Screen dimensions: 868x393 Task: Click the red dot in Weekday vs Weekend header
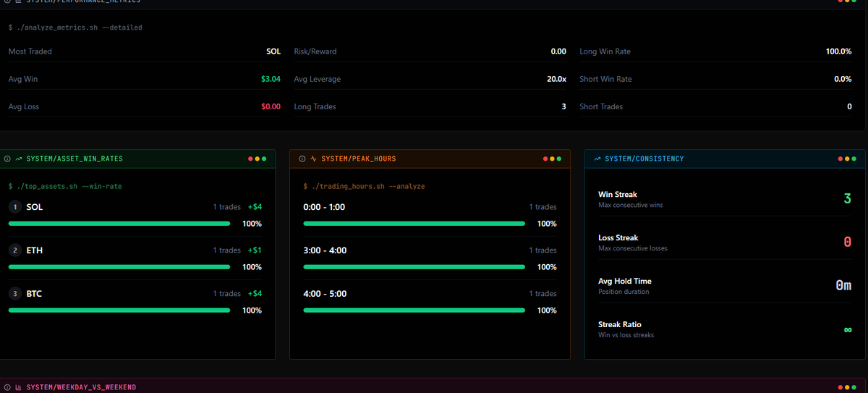(x=841, y=387)
